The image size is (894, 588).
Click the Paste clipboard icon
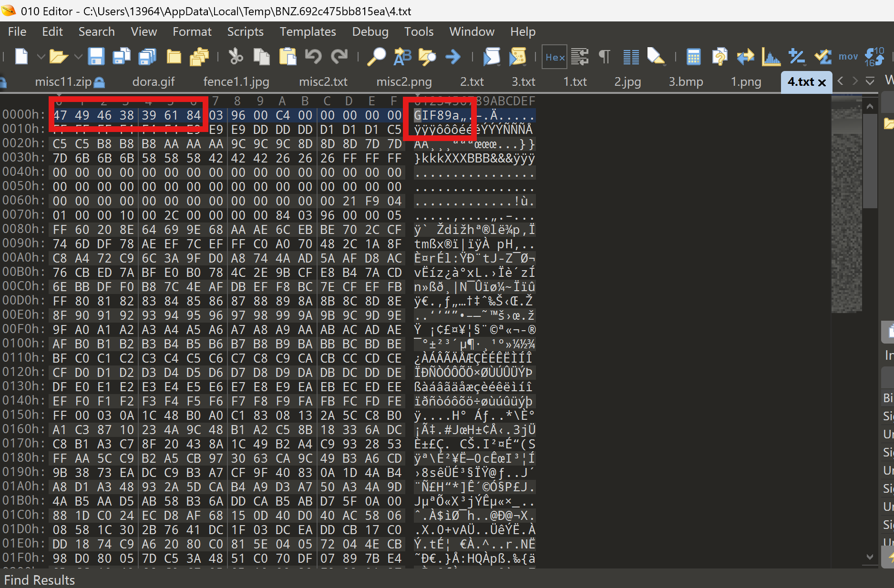288,57
